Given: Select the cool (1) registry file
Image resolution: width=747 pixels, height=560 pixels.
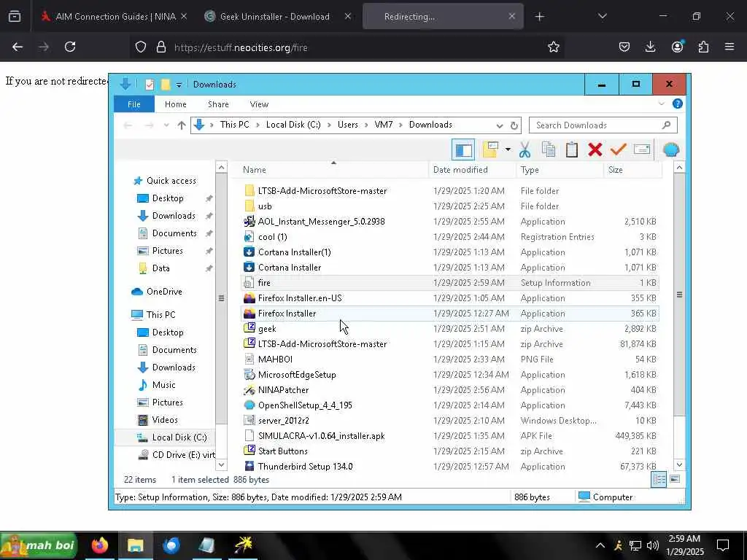Looking at the screenshot, I should tap(272, 237).
